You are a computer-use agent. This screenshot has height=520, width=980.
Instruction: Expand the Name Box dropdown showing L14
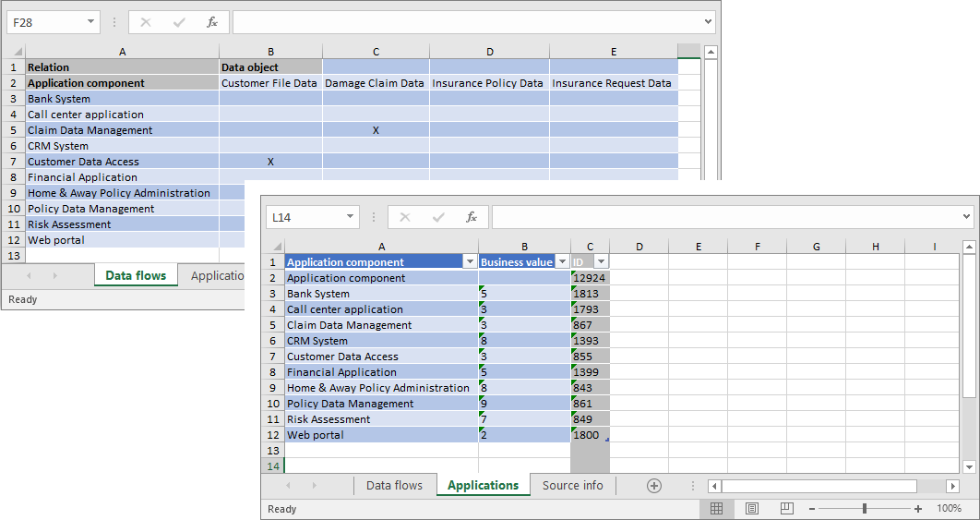click(x=350, y=217)
